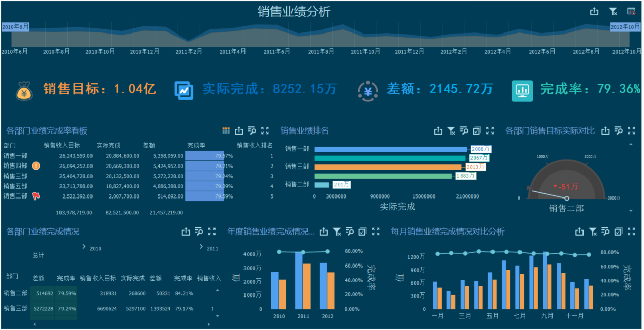Viewport: 644px width, 330px height.
Task: Export the 年度销售业绩完成情况 chart
Action: (324, 232)
